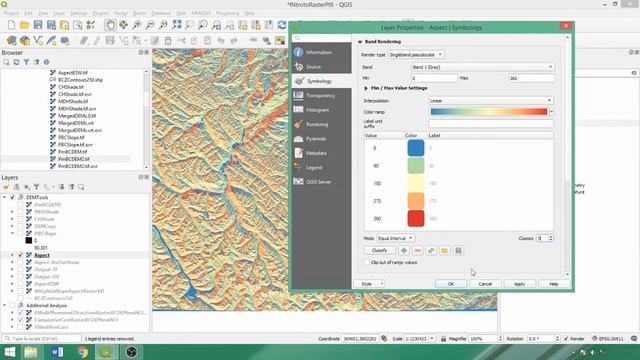Click the Load classes from band icon

431,251
